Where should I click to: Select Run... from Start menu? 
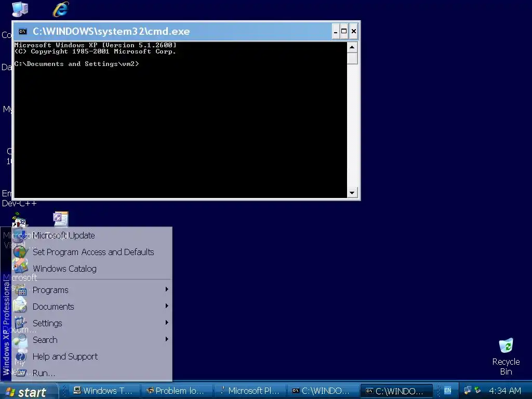click(92, 373)
